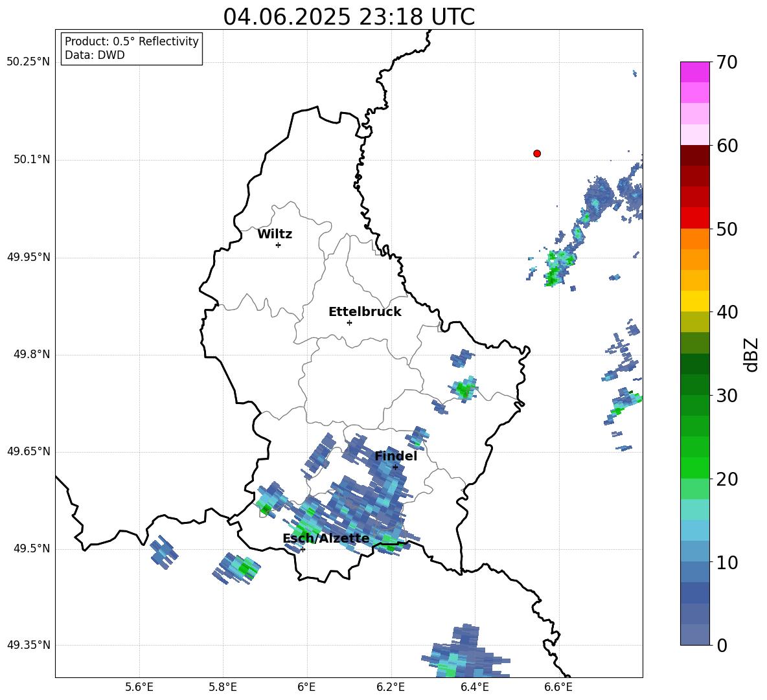This screenshot has height=700, width=767.
Task: Click the 50.1°N latitude label
Action: pyautogui.click(x=32, y=160)
